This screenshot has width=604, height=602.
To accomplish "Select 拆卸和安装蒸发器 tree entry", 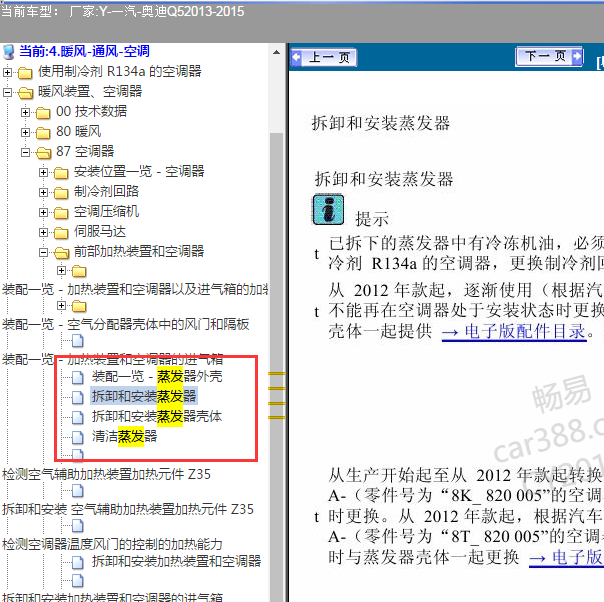I will click(144, 396).
